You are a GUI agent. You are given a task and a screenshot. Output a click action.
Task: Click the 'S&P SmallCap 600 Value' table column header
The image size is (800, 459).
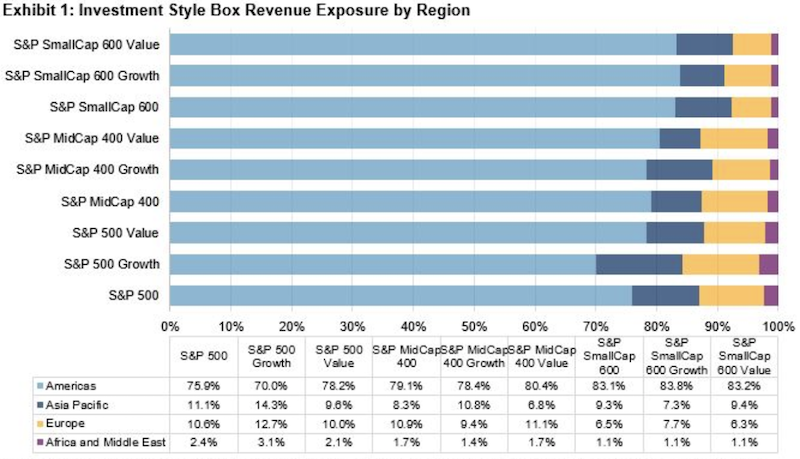click(x=744, y=356)
